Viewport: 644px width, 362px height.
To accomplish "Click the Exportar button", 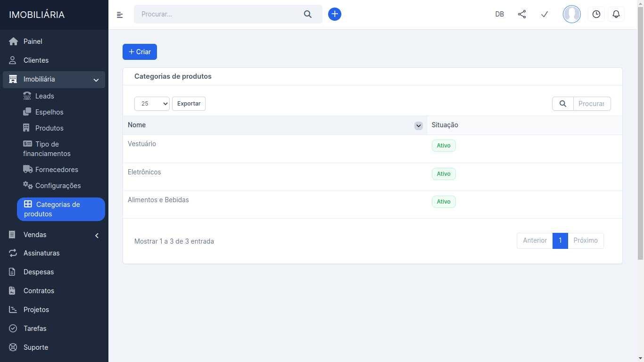I will point(189,104).
